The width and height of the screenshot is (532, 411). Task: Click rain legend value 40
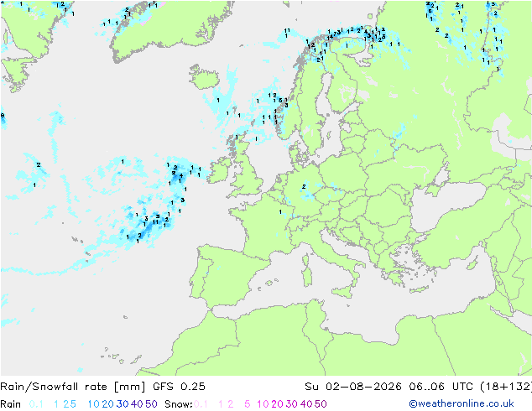pos(137,404)
